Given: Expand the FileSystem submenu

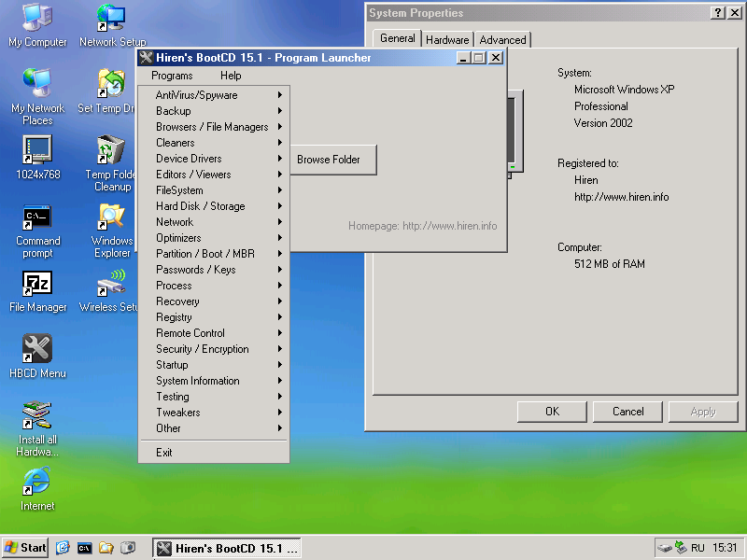Looking at the screenshot, I should point(214,190).
